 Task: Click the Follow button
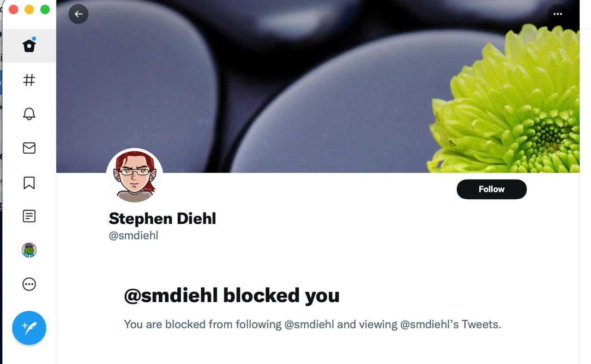click(492, 189)
